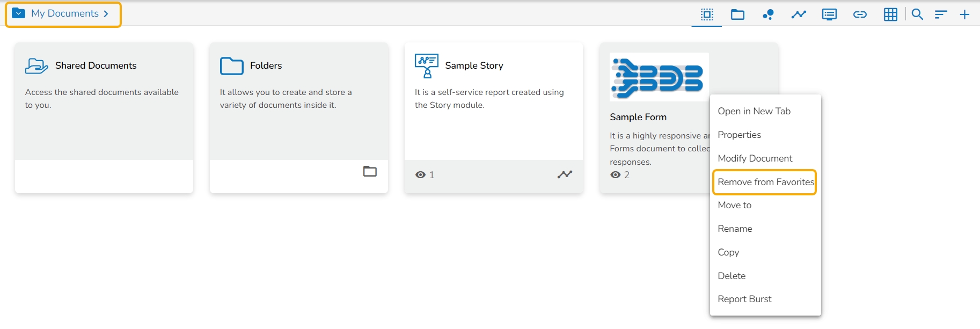Click the Sample Form BDB thumbnail

pos(659,77)
